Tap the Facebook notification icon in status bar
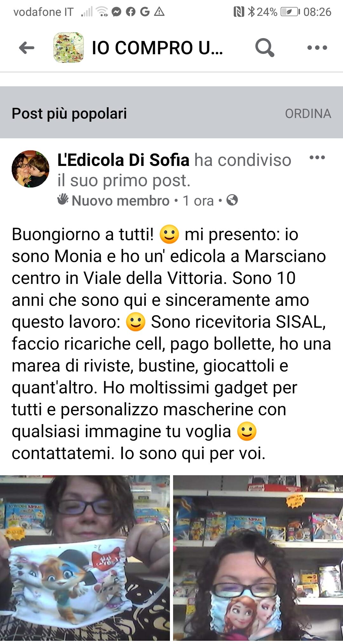 point(131,12)
